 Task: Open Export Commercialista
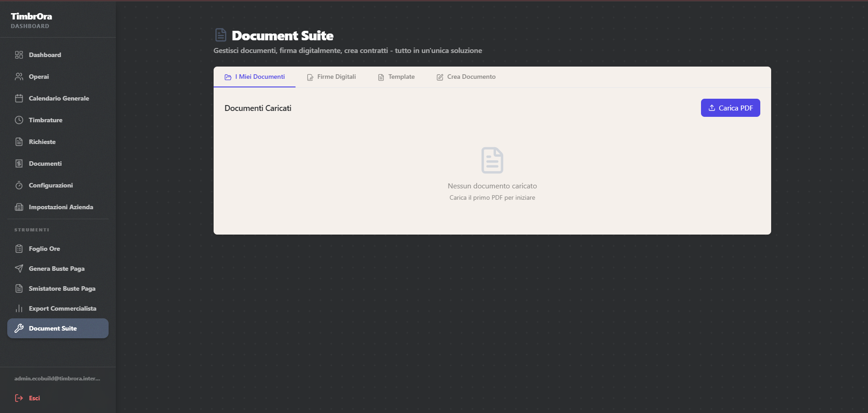58,308
